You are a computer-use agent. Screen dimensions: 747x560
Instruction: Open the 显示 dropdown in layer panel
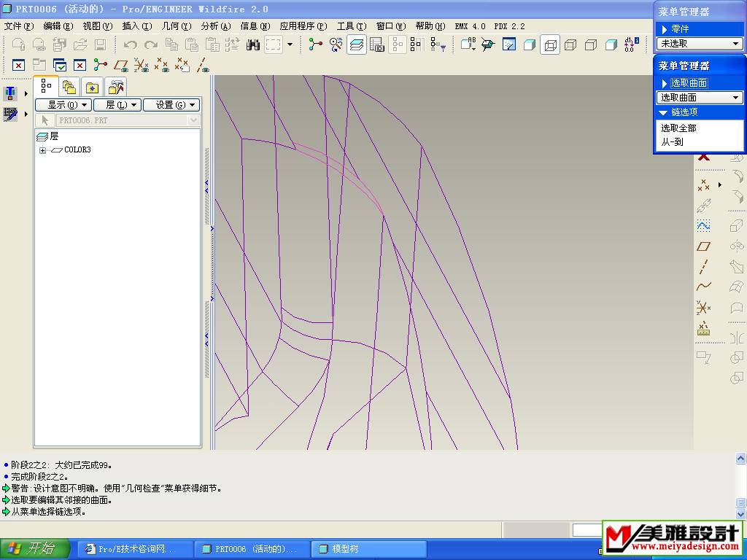coord(63,105)
